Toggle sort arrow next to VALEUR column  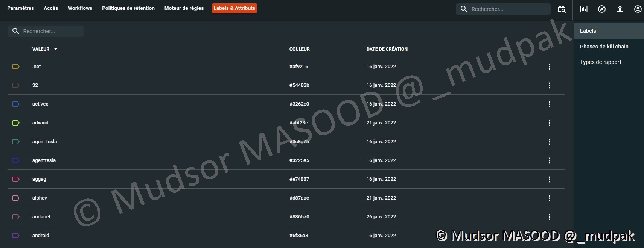click(x=56, y=49)
